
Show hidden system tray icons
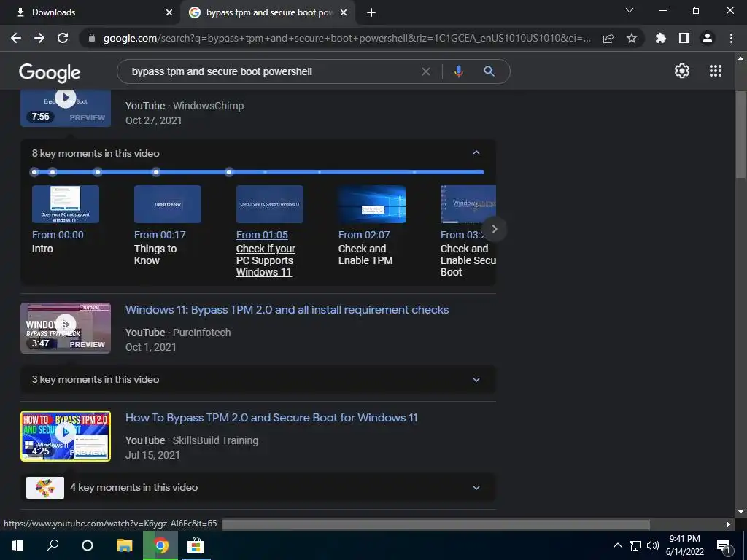pos(617,545)
